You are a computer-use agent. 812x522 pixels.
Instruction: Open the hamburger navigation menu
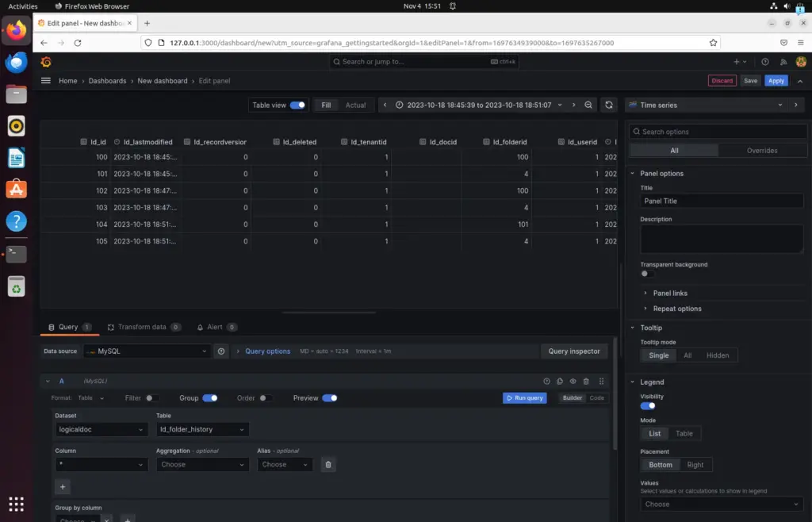45,81
